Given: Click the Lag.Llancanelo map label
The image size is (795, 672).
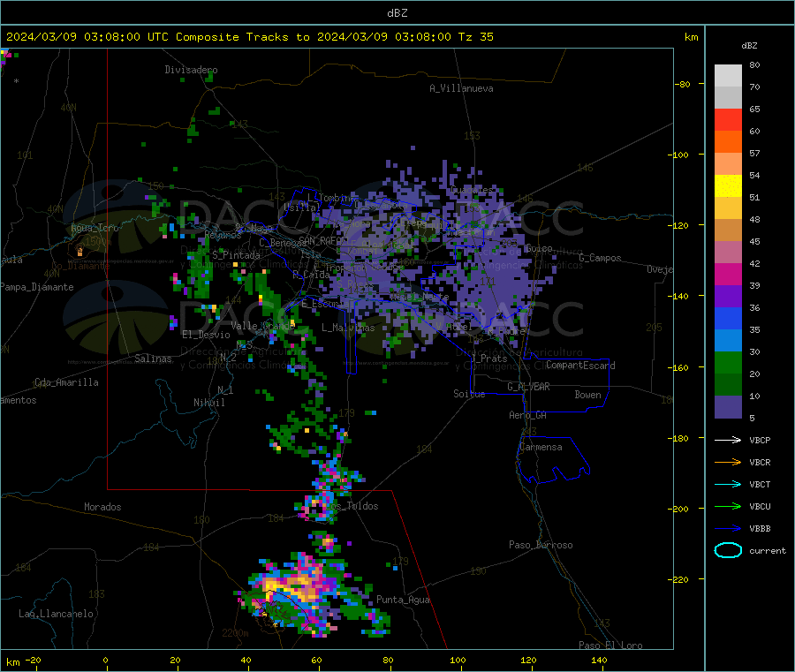Looking at the screenshot, I should pyautogui.click(x=56, y=614).
